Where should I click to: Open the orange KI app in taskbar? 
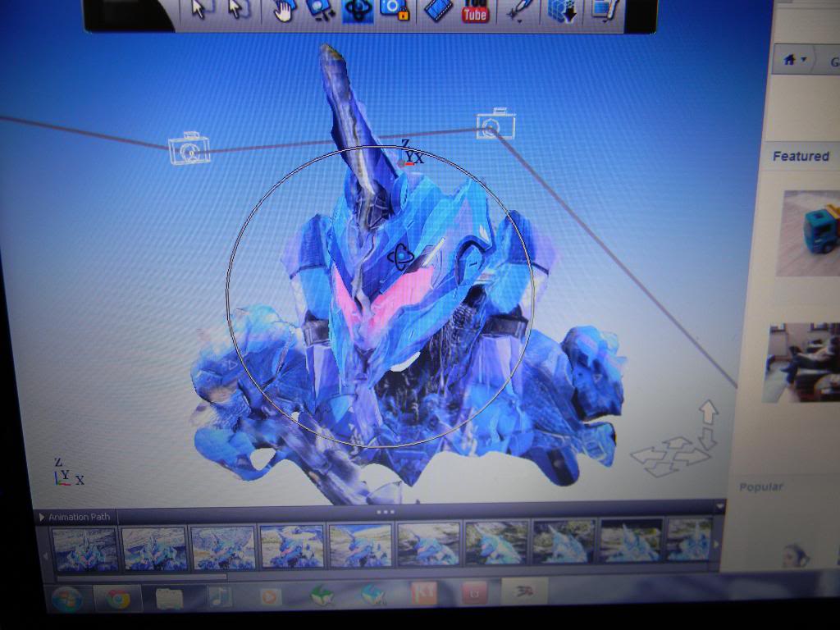tap(423, 593)
